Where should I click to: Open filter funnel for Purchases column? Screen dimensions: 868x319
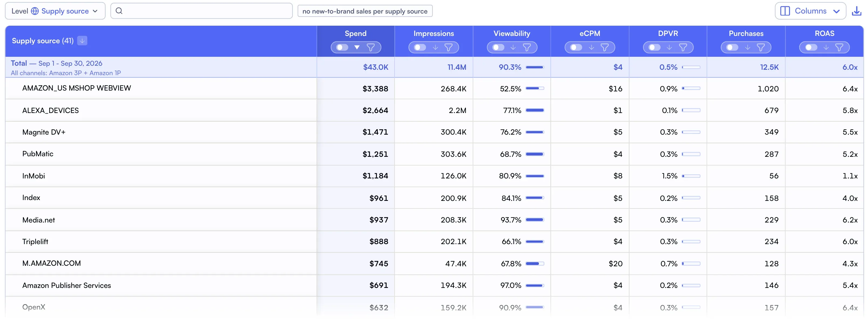coord(761,48)
